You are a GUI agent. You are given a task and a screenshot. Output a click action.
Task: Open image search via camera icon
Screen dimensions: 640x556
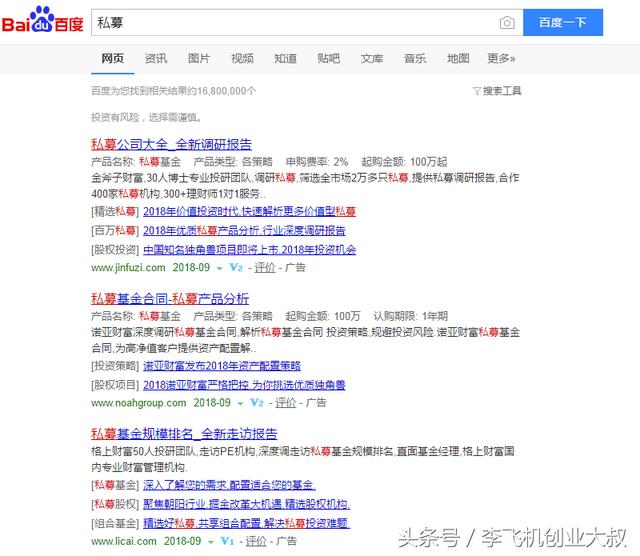507,22
